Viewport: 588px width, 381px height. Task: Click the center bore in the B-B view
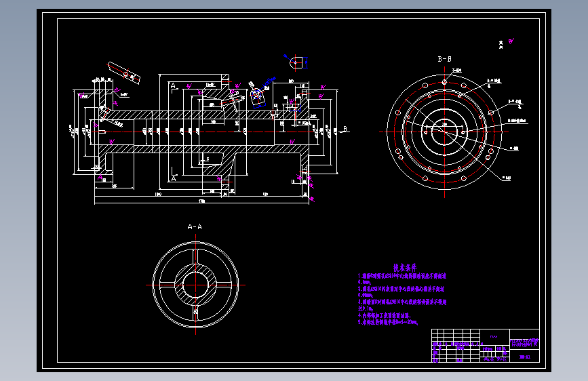444,132
